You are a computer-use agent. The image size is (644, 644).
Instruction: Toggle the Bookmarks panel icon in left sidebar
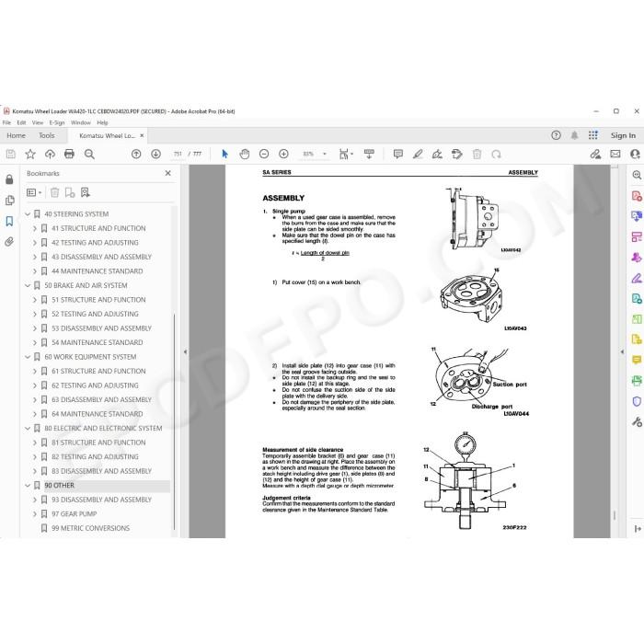tap(9, 221)
